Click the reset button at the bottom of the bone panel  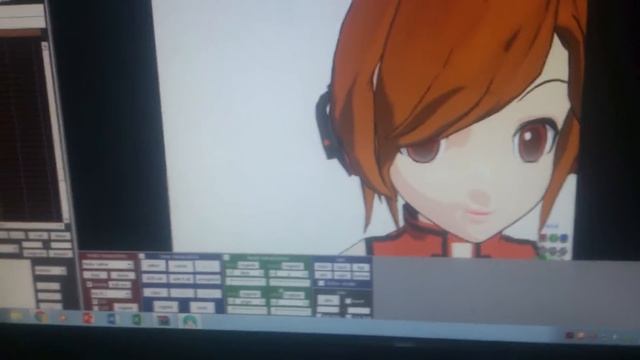(x=202, y=307)
